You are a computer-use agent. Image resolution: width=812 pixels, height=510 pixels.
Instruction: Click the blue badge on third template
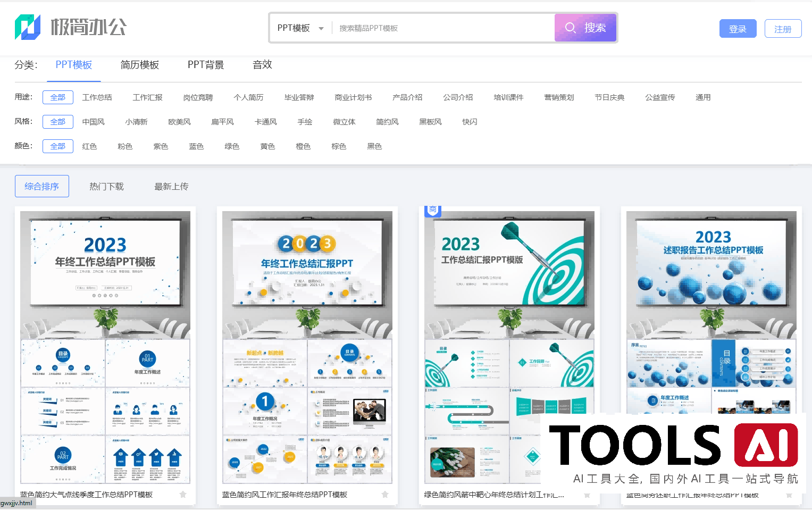(432, 210)
